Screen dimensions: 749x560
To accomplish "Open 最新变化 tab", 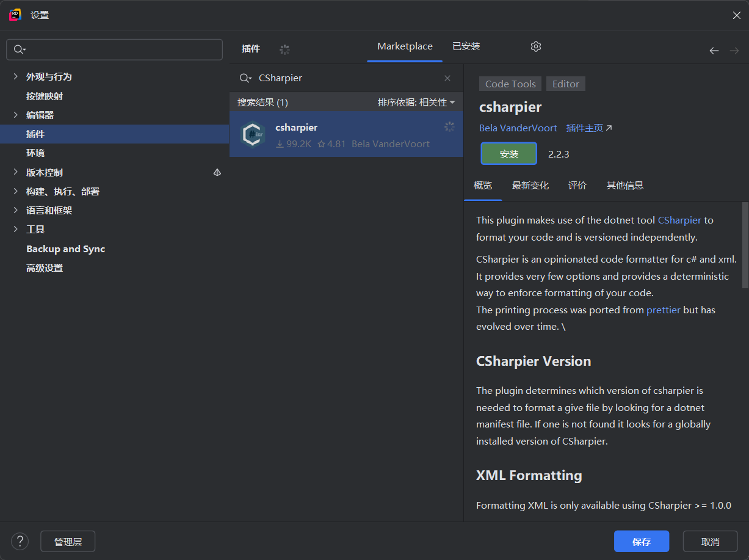I will tap(530, 185).
